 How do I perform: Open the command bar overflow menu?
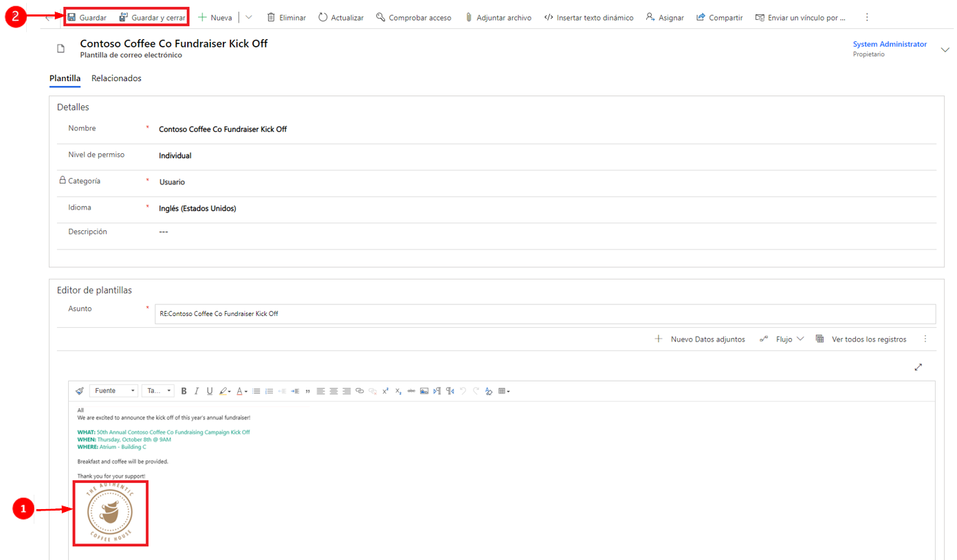(x=867, y=17)
